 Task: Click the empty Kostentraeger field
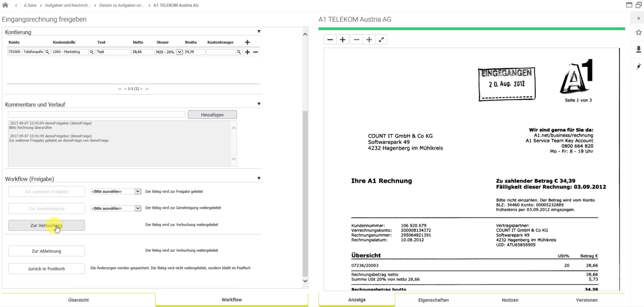[221, 52]
